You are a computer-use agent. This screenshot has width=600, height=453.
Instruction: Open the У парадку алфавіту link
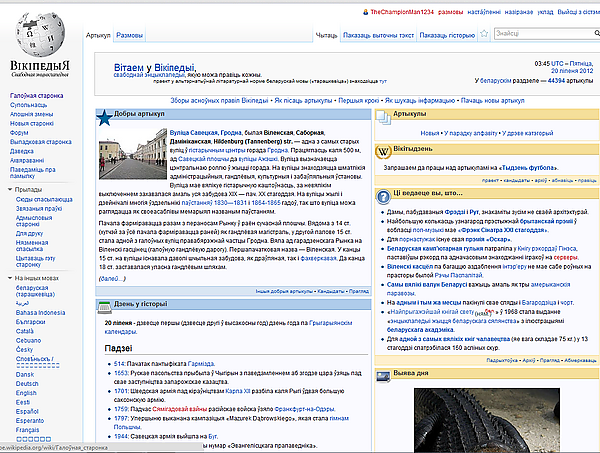471,133
